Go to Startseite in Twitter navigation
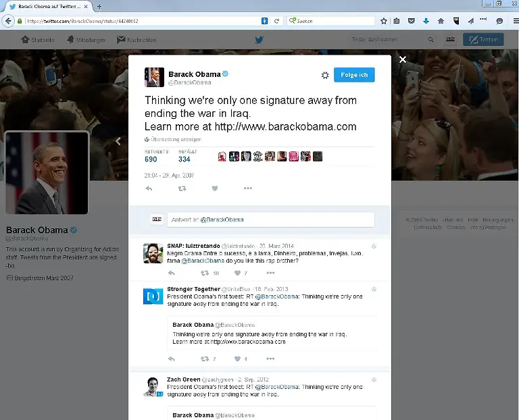Screen dimensions: 519x420 [37, 40]
